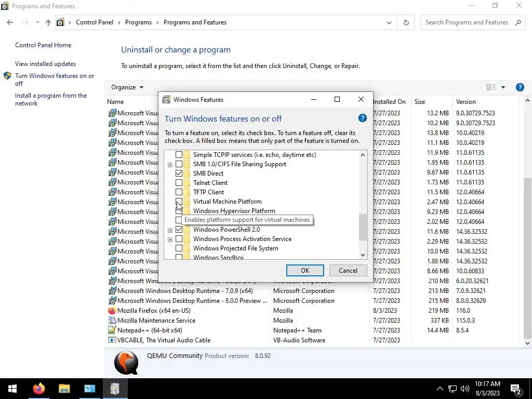Uncheck Windows PowerShell 2.0
This screenshot has width=532, height=399.
179,230
